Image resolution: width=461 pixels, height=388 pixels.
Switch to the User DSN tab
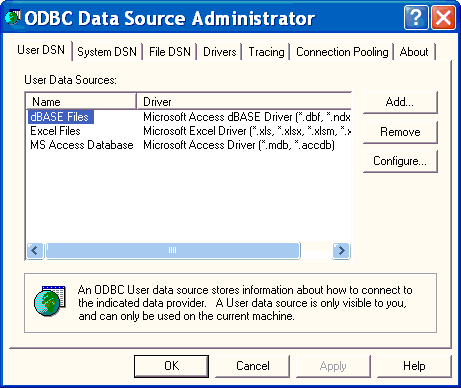point(41,50)
